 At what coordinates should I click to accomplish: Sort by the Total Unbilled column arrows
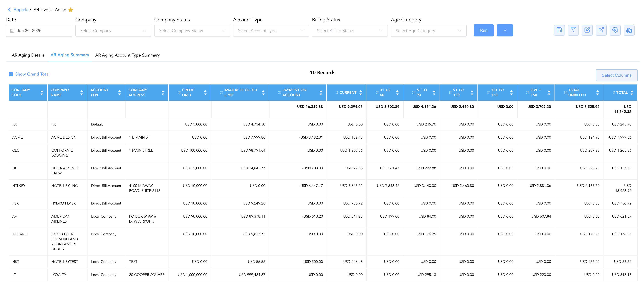click(597, 93)
